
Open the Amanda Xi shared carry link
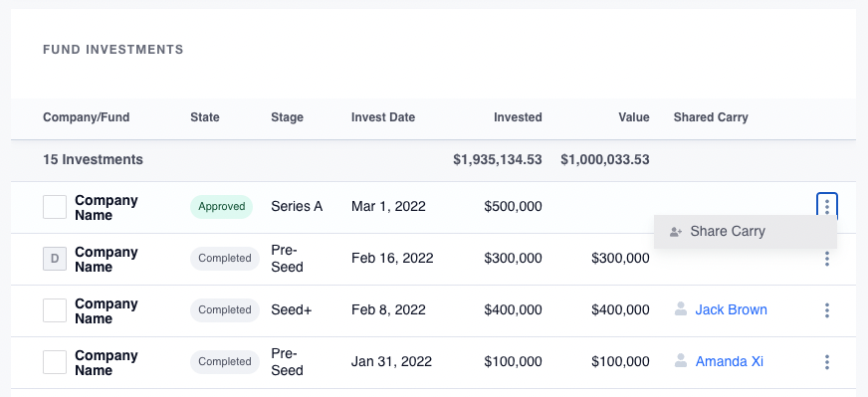pyautogui.click(x=729, y=361)
